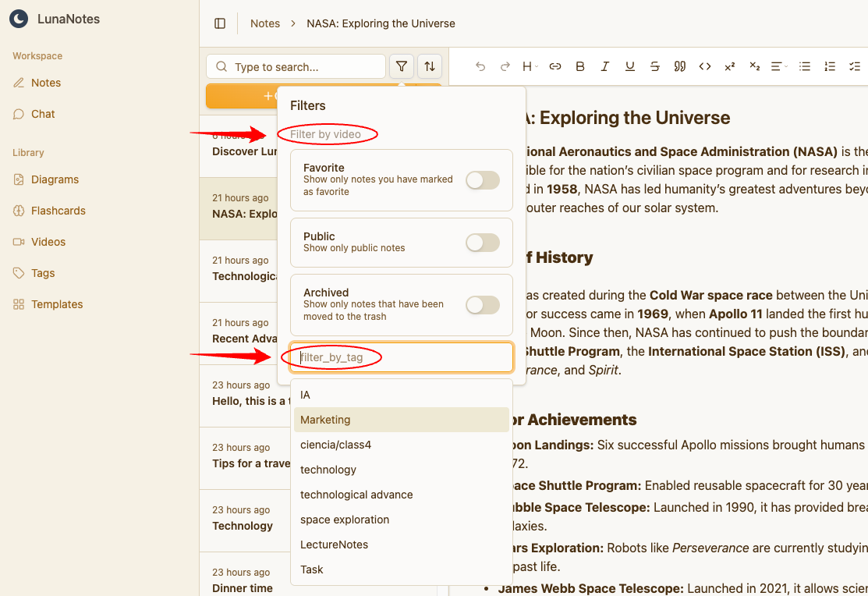Open the Dinner time note
The height and width of the screenshot is (596, 868).
[243, 588]
